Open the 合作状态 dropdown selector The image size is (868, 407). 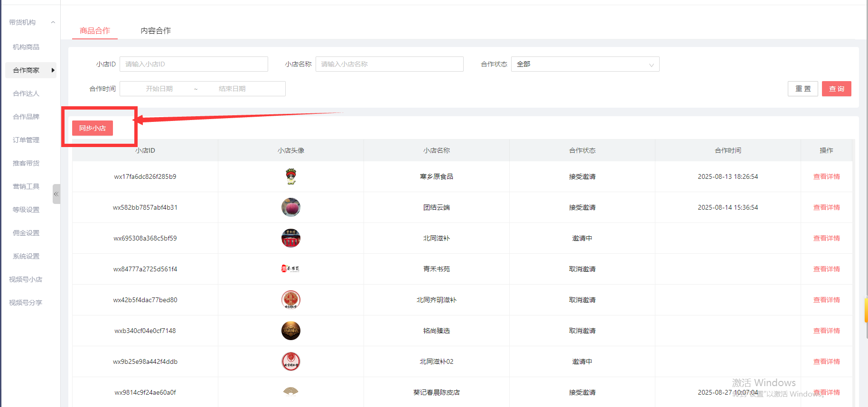tap(585, 64)
